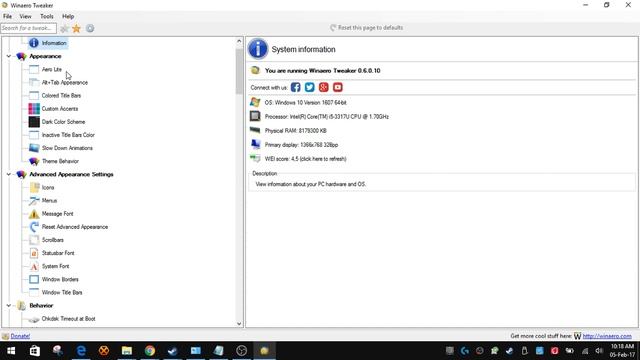
Task: Open the View menu
Action: tap(25, 16)
